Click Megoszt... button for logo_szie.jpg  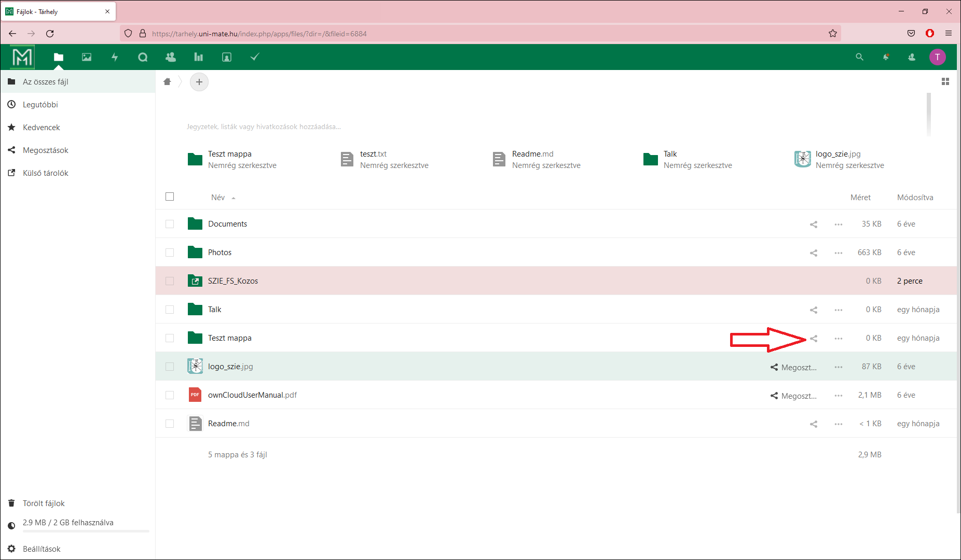click(793, 367)
